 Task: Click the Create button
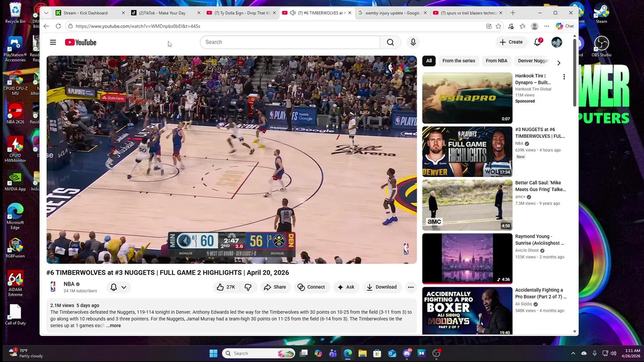pos(511,42)
